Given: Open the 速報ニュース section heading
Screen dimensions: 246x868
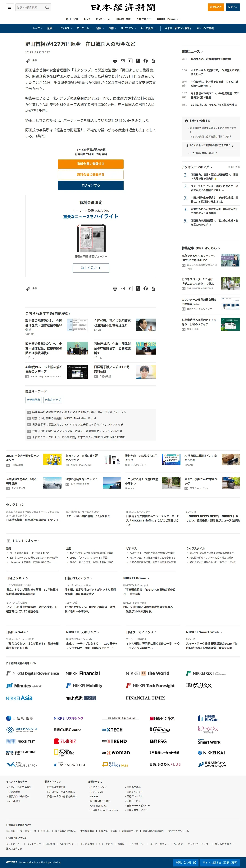Looking at the screenshot, I should tap(192, 51).
